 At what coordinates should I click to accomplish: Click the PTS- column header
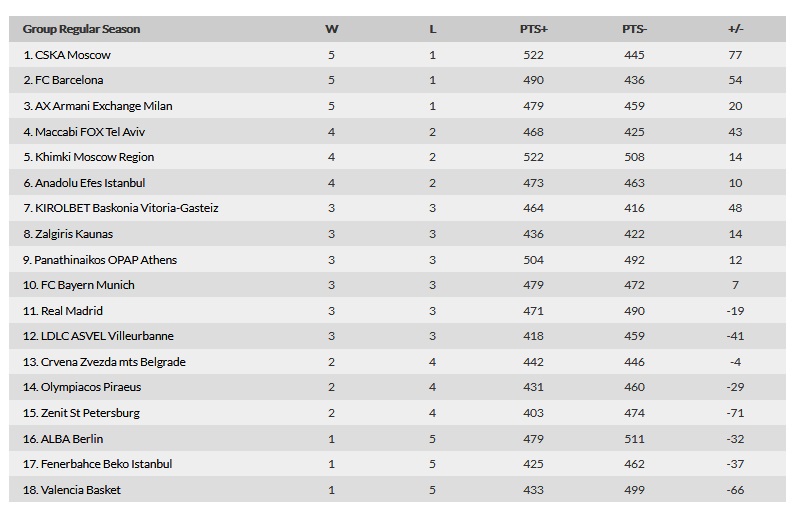(634, 29)
